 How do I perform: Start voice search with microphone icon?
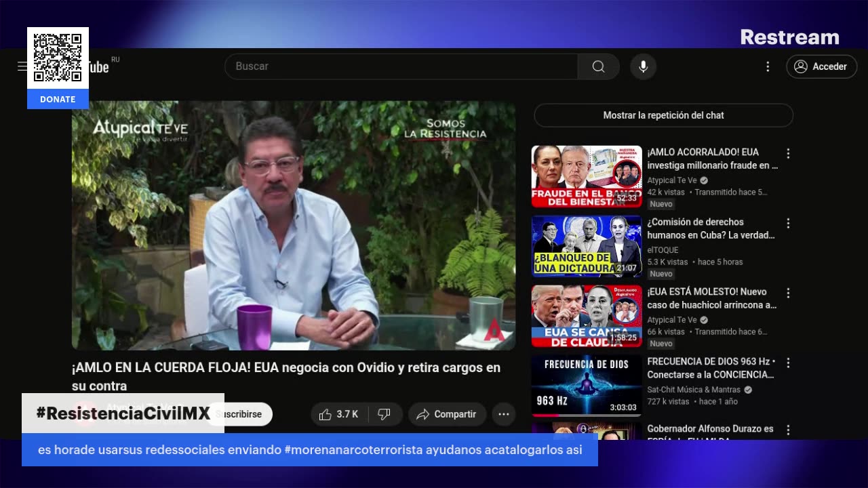pos(643,66)
